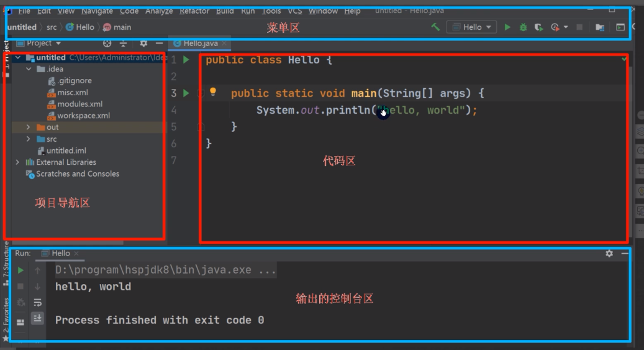This screenshot has height=350, width=644.
Task: Close the Hello tab in the Run panel
Action: point(76,254)
